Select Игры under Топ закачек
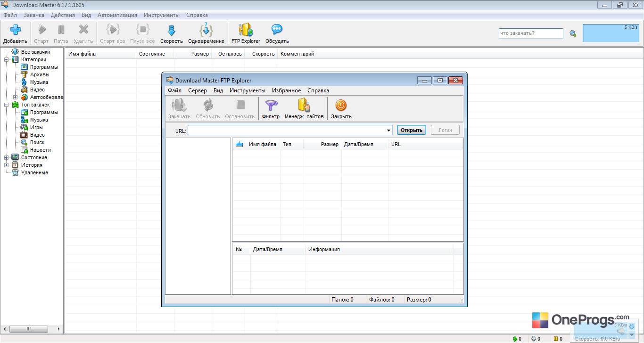The height and width of the screenshot is (343, 644). (x=36, y=127)
